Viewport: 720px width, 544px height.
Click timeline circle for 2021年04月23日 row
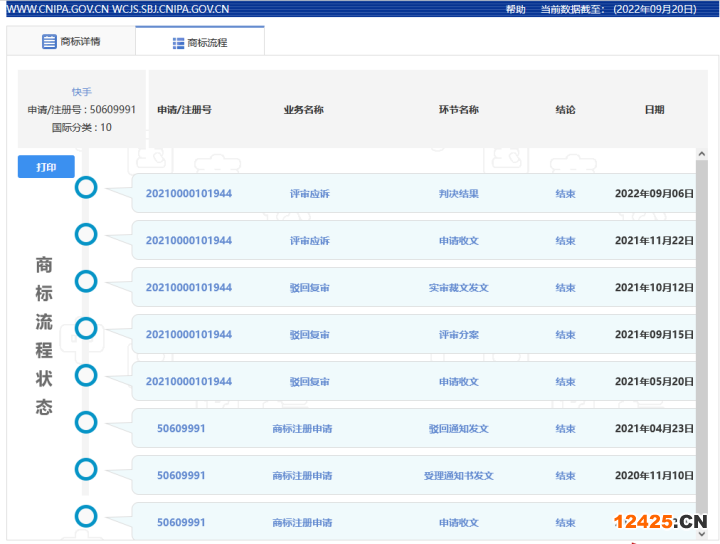click(86, 422)
